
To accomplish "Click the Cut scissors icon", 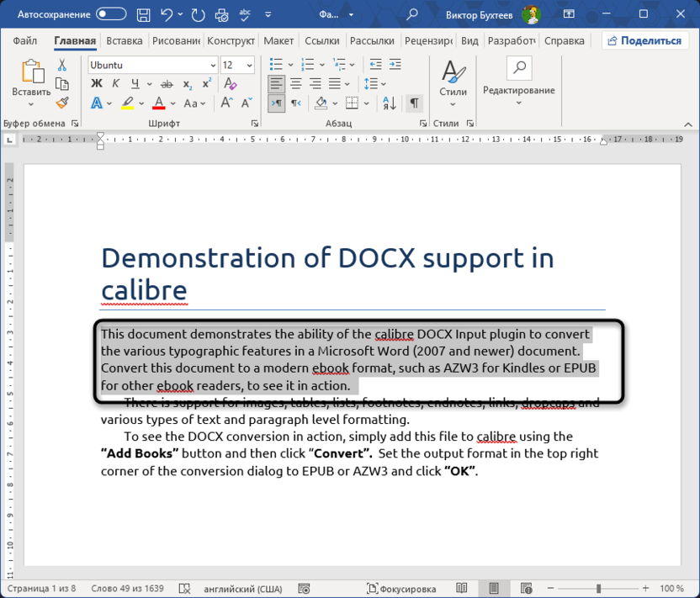I will [x=62, y=65].
